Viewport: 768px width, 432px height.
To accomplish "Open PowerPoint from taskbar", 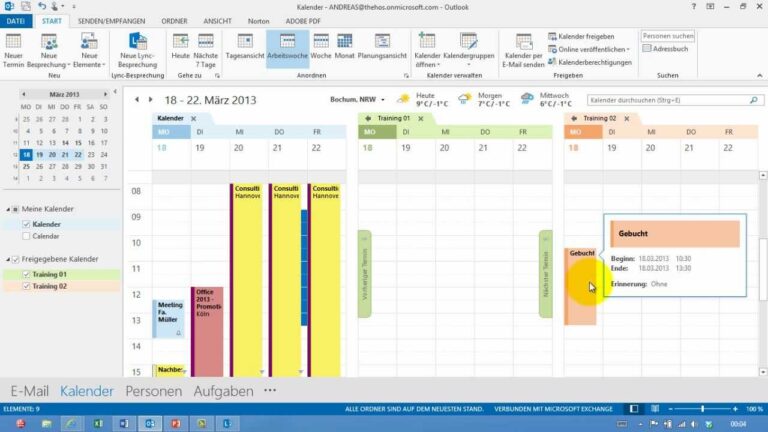I will tap(176, 424).
